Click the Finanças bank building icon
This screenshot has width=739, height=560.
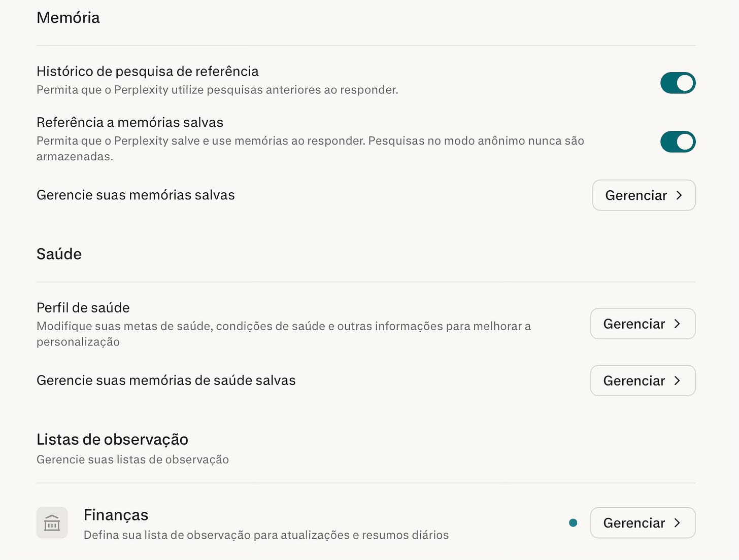pyautogui.click(x=52, y=523)
